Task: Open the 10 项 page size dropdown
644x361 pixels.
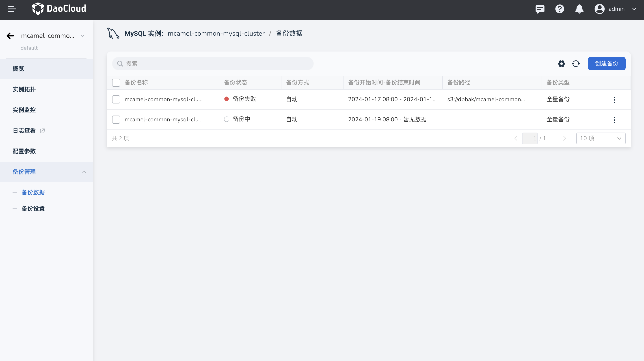Action: click(x=601, y=138)
